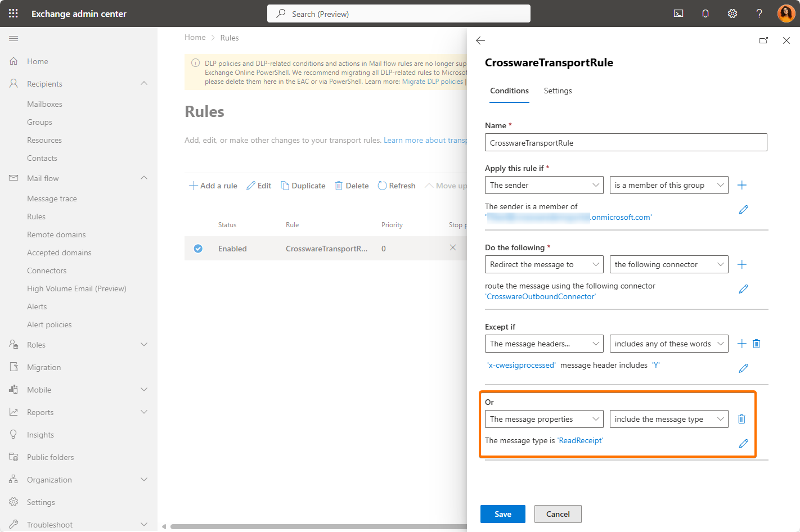
Task: Open the app launcher waffle icon
Action: (x=14, y=13)
